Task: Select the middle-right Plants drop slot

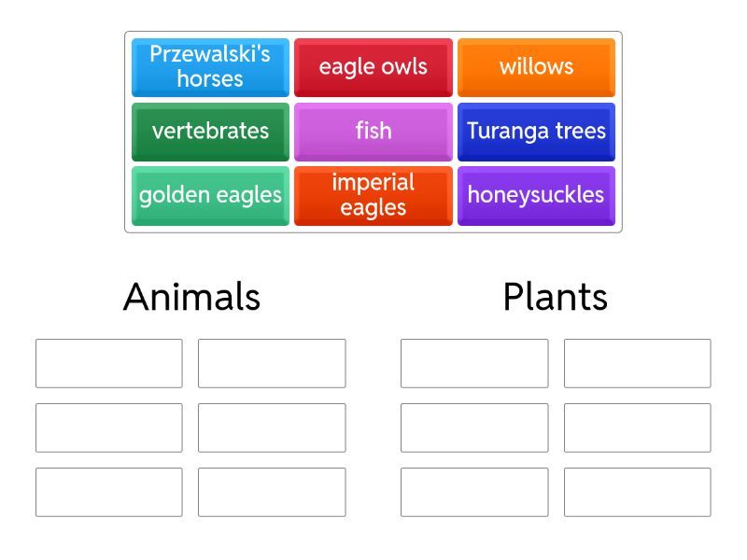Action: point(637,427)
